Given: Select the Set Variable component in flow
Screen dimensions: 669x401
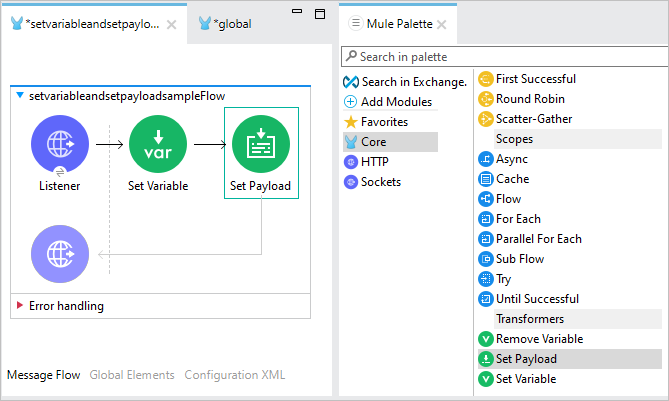Looking at the screenshot, I should [158, 144].
